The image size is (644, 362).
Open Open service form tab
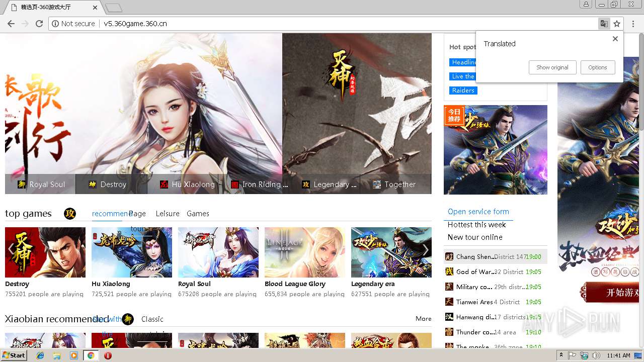point(478,212)
